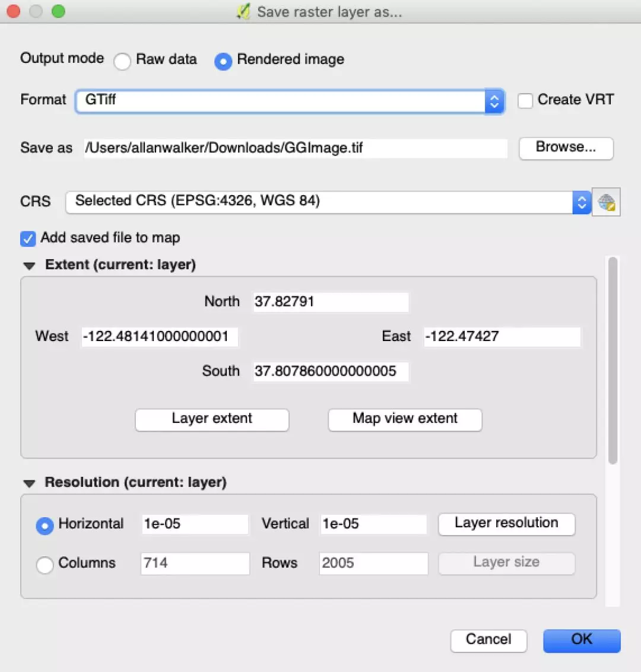
Task: Click the North extent input field
Action: (x=330, y=302)
